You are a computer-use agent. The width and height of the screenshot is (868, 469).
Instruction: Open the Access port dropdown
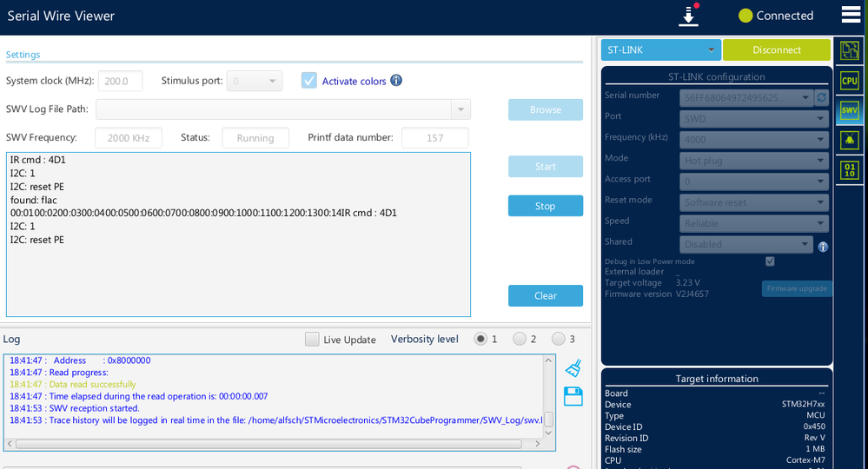[x=754, y=182]
